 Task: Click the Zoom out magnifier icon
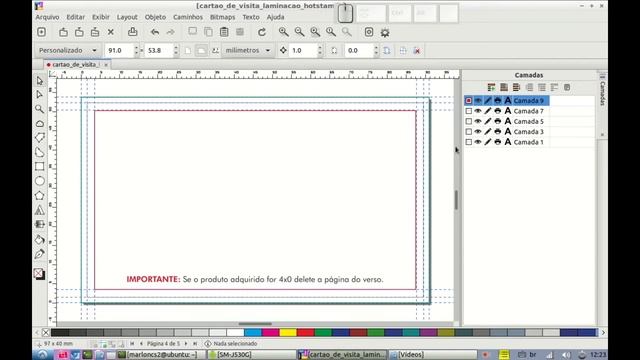299,32
